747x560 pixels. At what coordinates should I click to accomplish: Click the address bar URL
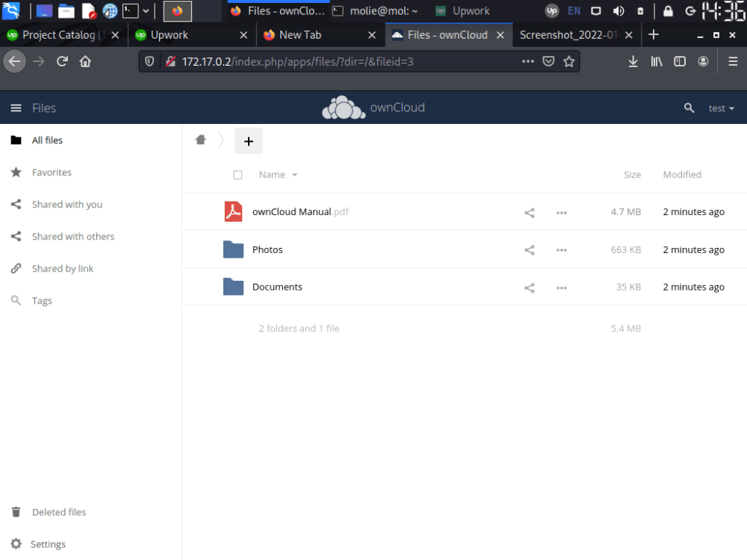(x=297, y=61)
